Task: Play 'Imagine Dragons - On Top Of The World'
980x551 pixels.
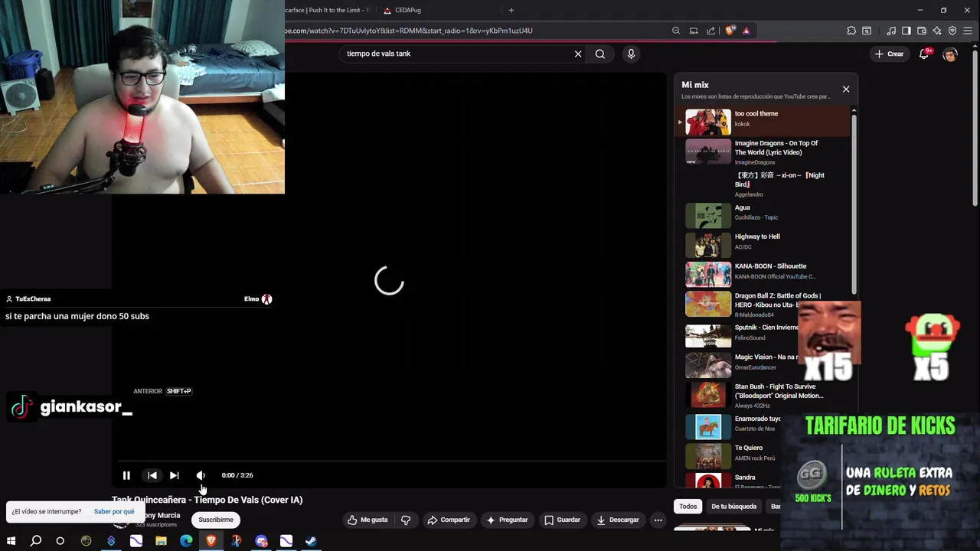Action: pos(767,152)
